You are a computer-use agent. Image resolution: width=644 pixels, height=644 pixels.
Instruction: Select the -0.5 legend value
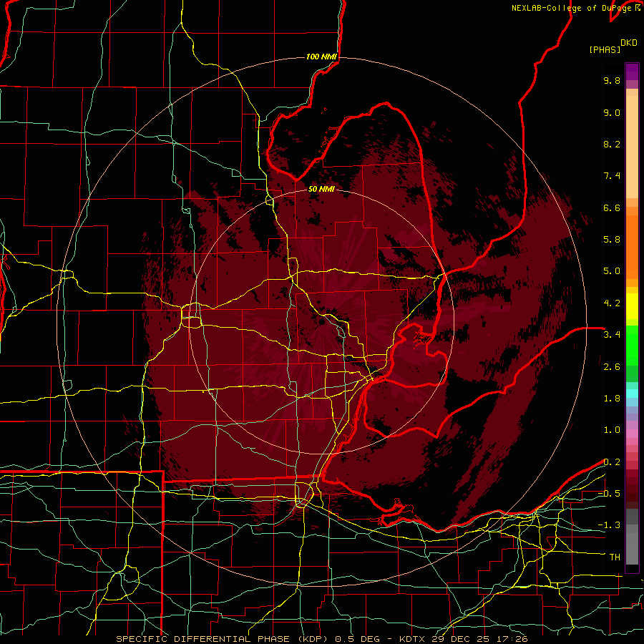pyautogui.click(x=609, y=494)
